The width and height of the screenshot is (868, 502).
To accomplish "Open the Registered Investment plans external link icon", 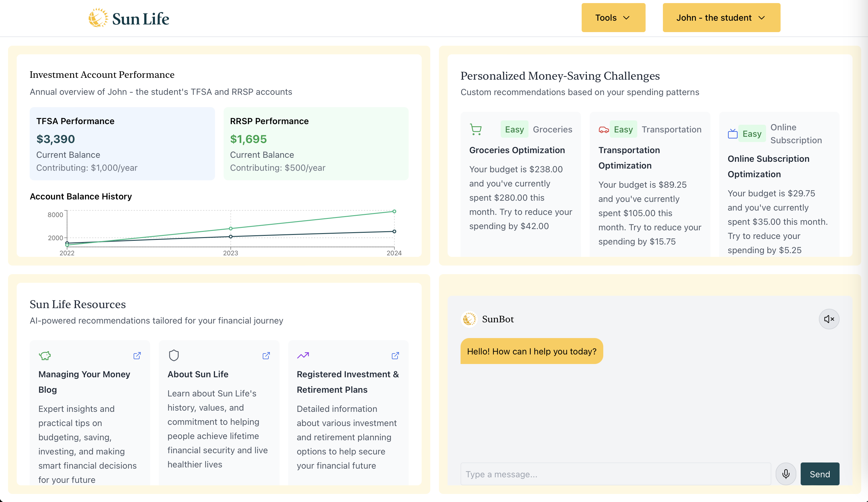I will click(x=395, y=355).
